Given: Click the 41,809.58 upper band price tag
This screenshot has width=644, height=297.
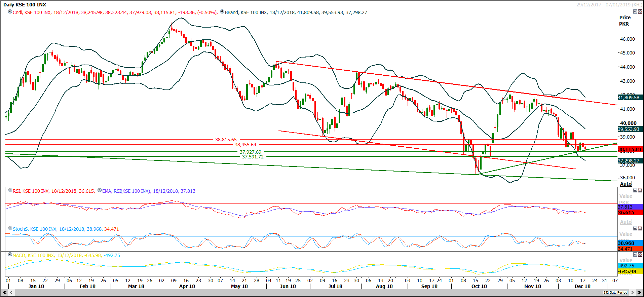Looking at the screenshot, I should tap(630, 98).
